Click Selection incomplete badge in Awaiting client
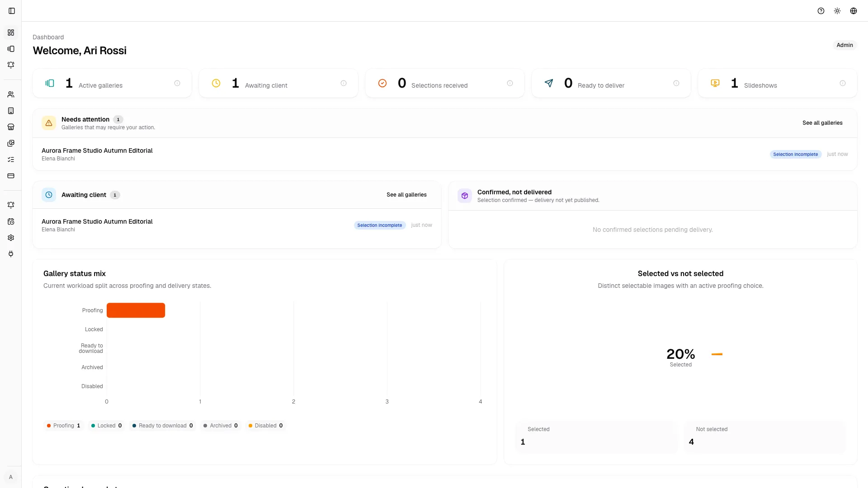 [380, 225]
